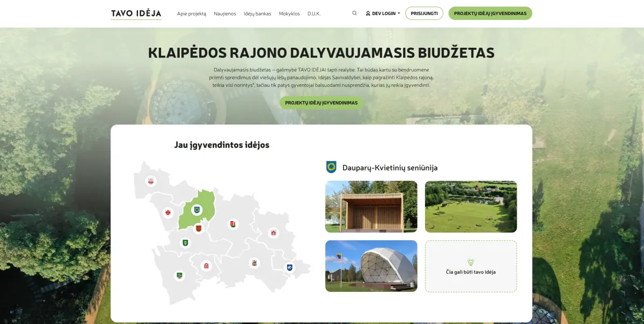Click the lightbulb icon in the idea card
This screenshot has width=644, height=324.
point(471,262)
